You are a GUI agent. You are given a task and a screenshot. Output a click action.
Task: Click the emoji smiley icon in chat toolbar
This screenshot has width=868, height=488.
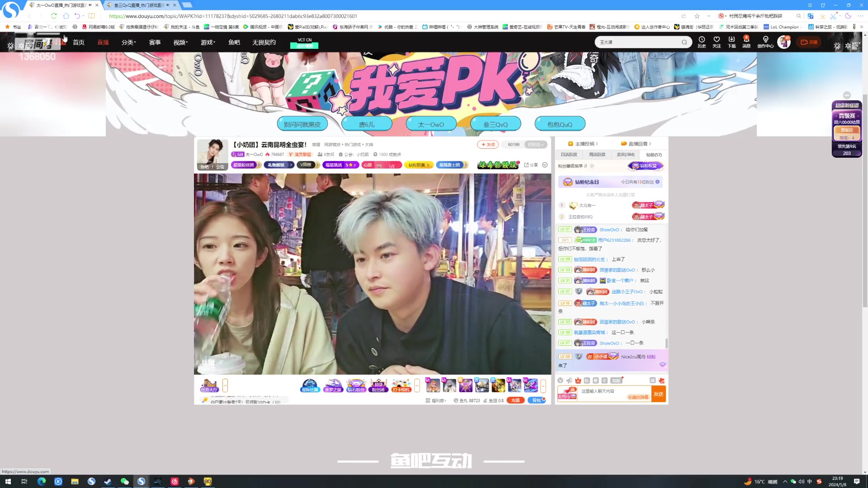pyautogui.click(x=561, y=380)
